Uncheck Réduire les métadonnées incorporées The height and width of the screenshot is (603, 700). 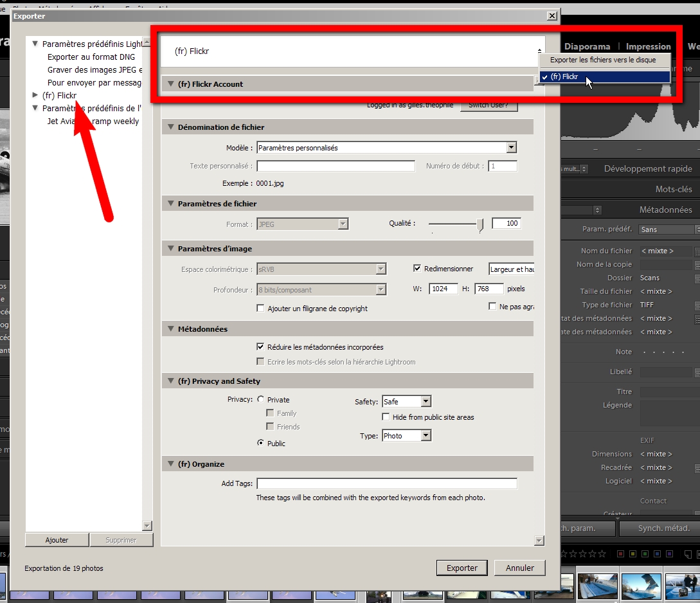pos(260,346)
